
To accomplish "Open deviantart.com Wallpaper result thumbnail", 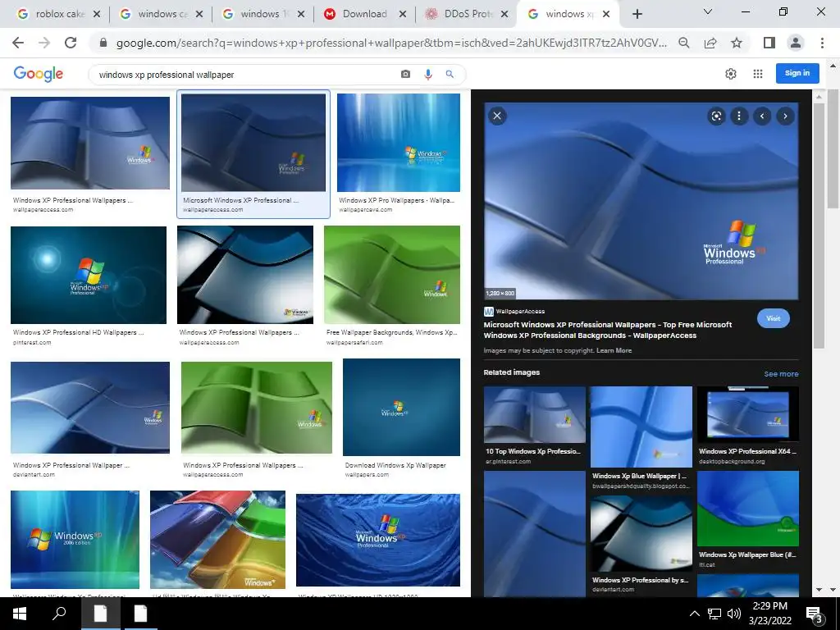I will pyautogui.click(x=90, y=408).
